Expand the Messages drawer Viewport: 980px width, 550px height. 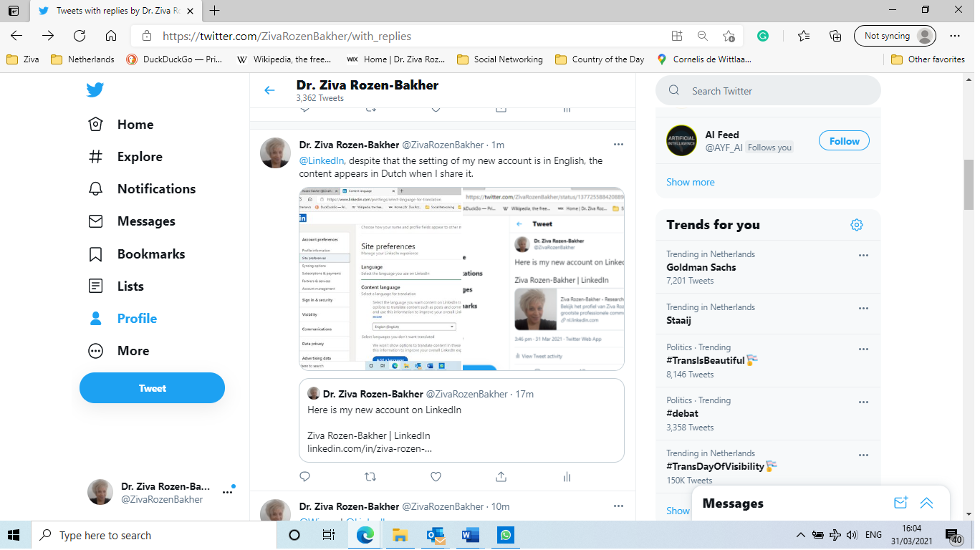tap(926, 503)
